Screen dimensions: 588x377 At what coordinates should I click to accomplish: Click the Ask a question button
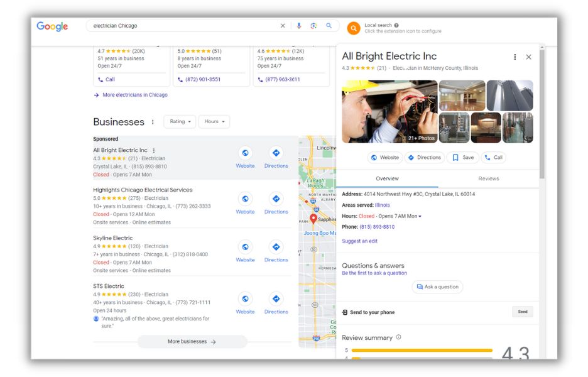point(438,287)
